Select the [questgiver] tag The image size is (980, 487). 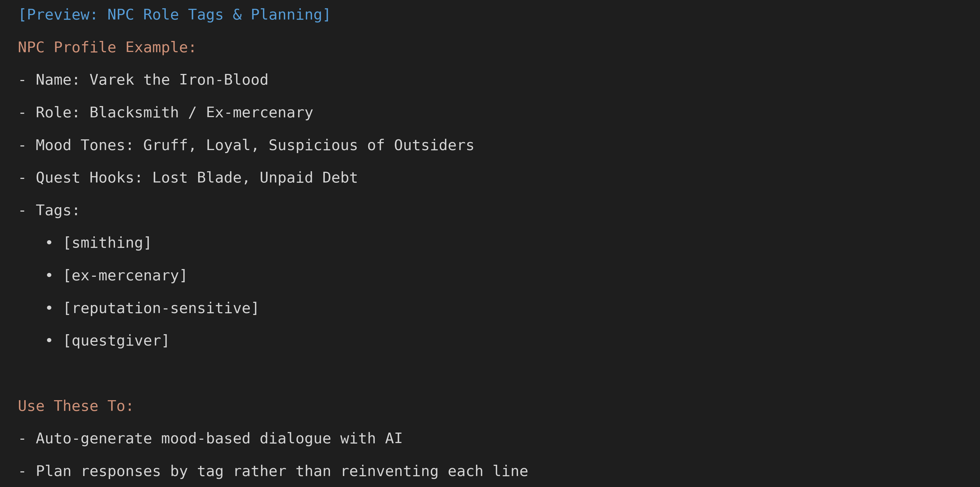click(x=116, y=341)
